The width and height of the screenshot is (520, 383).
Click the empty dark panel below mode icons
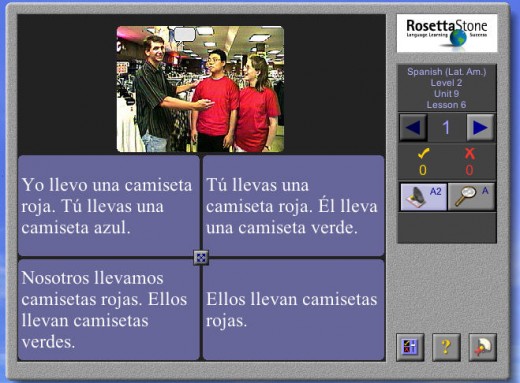pyautogui.click(x=447, y=228)
